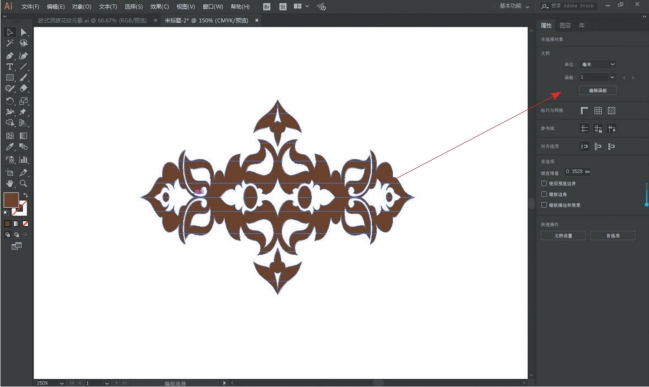This screenshot has width=649, height=387.
Task: Select the Scale tool
Action: 24,101
